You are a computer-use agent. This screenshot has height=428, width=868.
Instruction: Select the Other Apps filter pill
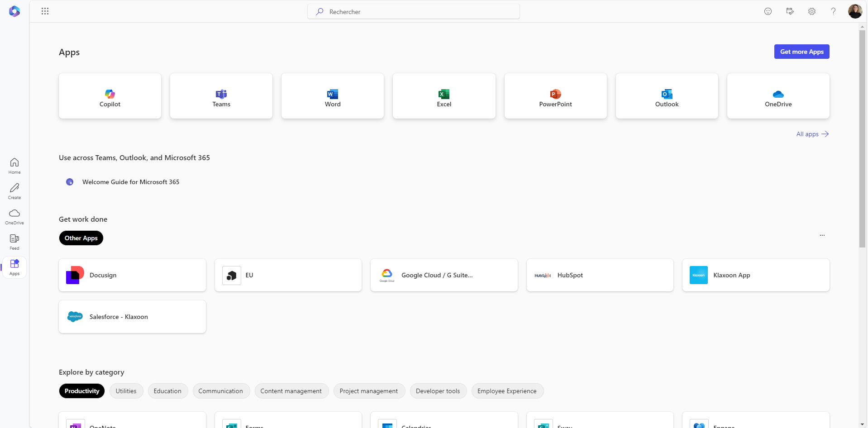click(x=81, y=238)
